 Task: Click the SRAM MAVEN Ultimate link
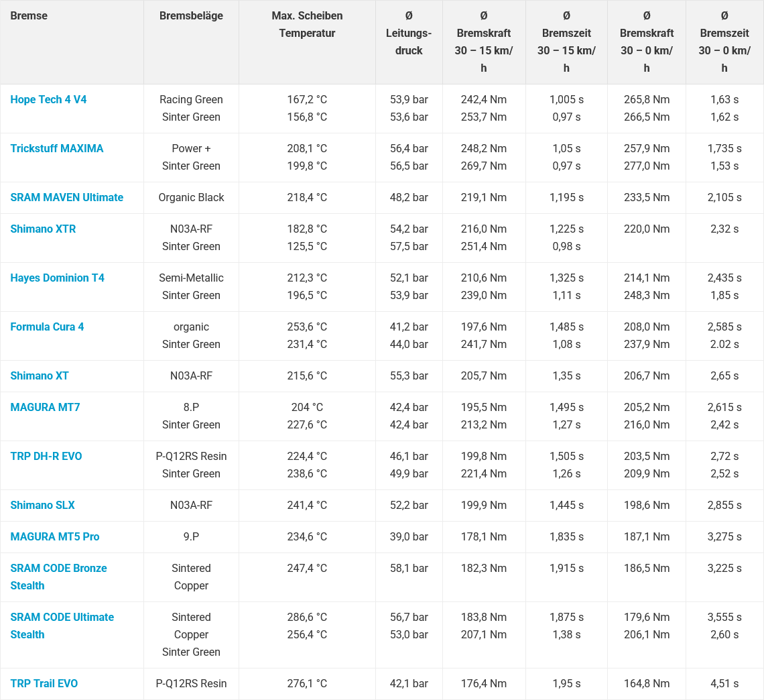point(67,197)
